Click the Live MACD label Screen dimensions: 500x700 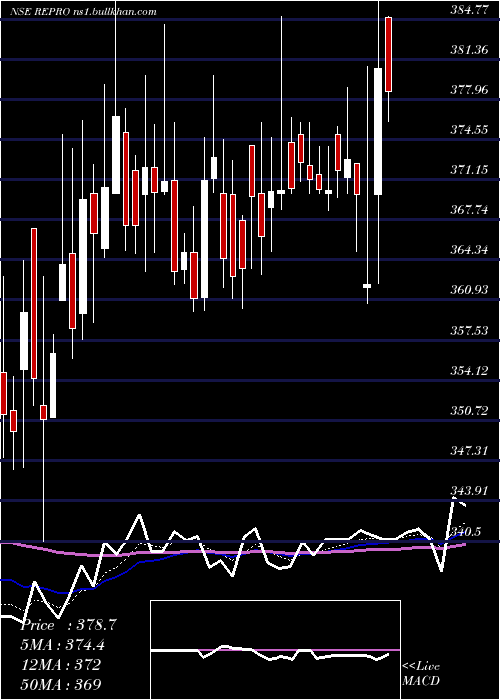pyautogui.click(x=421, y=673)
